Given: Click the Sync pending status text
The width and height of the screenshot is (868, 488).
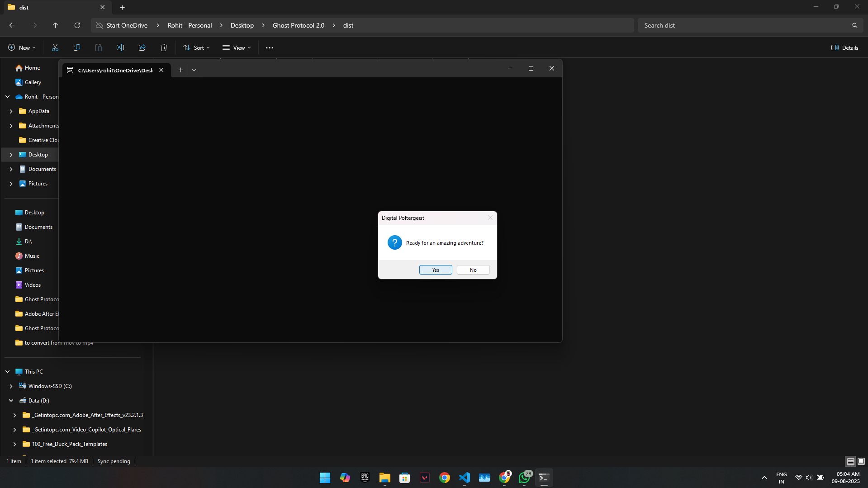Looking at the screenshot, I should tap(114, 461).
